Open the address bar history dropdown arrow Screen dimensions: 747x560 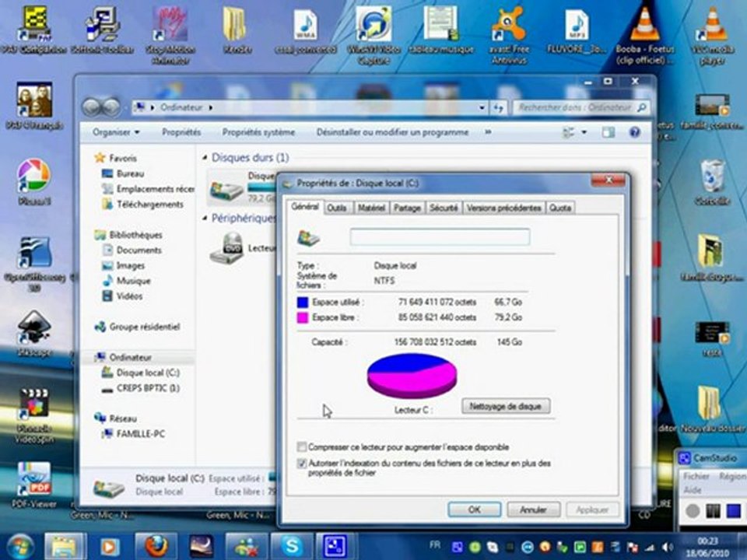[482, 108]
